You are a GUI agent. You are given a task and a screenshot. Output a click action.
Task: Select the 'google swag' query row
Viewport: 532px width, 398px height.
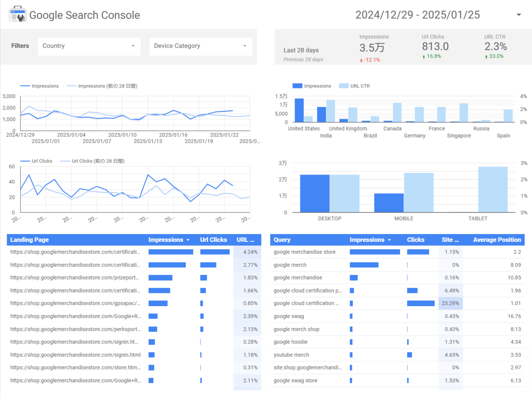click(397, 316)
